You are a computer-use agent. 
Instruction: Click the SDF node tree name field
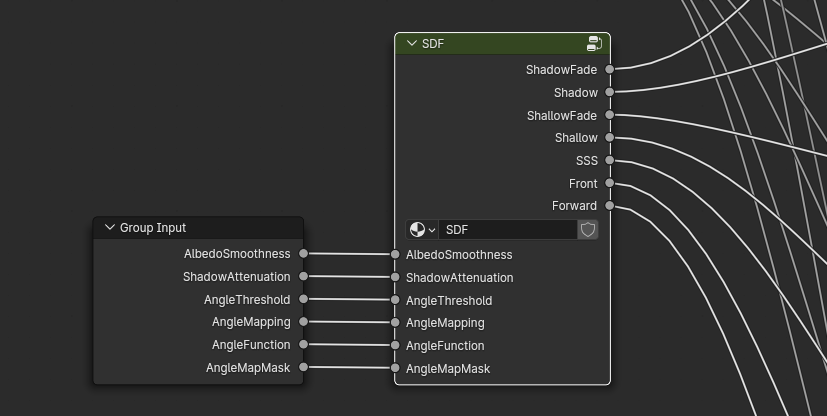507,230
